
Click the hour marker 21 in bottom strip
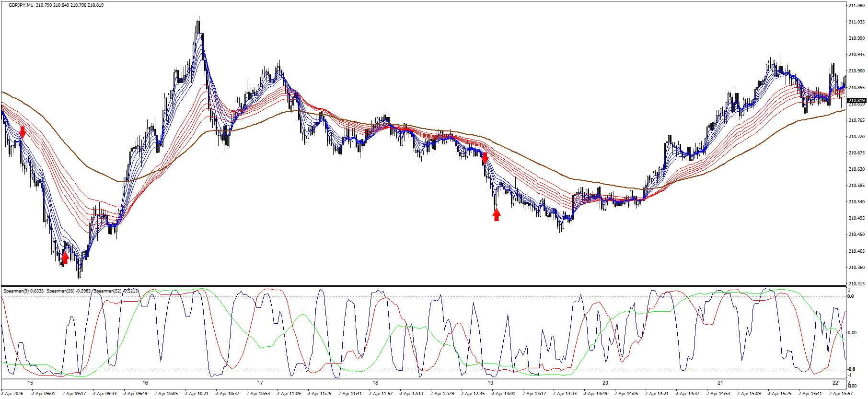pos(720,383)
